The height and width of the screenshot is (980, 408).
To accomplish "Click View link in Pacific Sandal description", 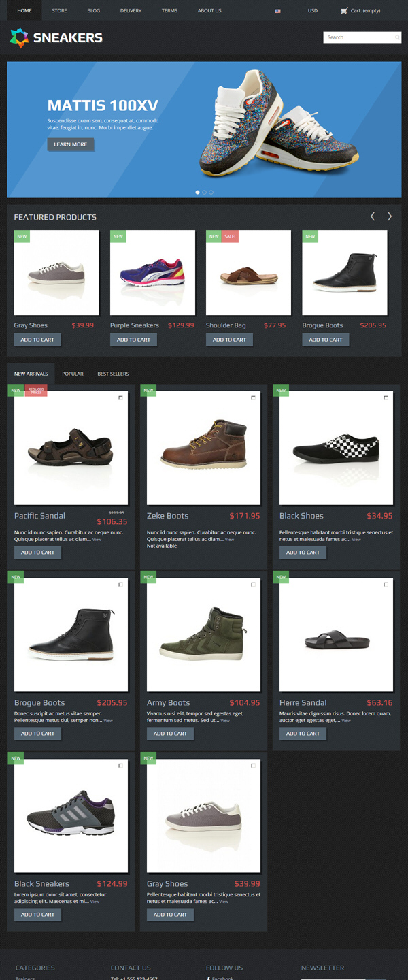I will (97, 540).
